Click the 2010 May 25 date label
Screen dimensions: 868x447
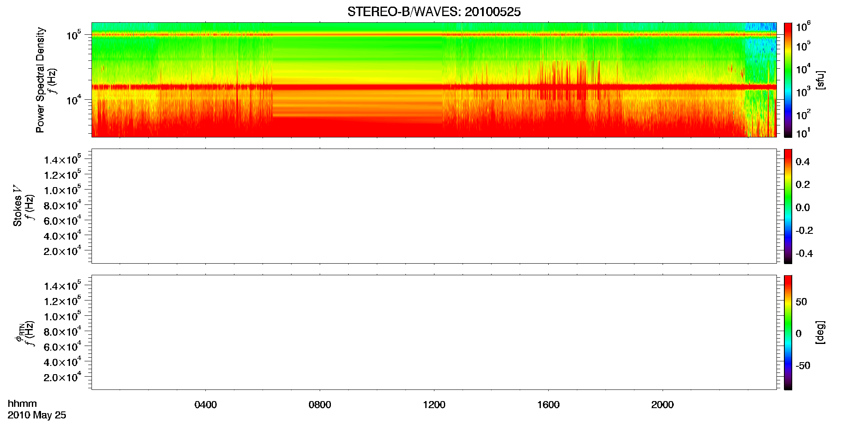[x=37, y=415]
